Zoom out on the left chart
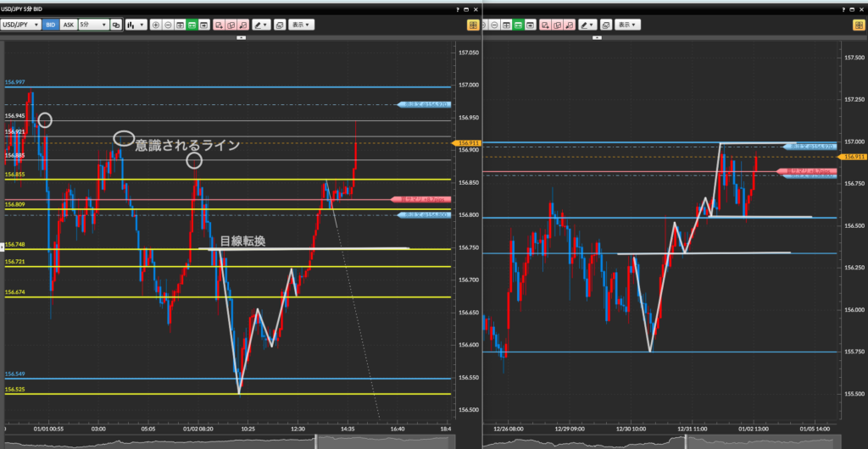The height and width of the screenshot is (449, 868). click(168, 25)
